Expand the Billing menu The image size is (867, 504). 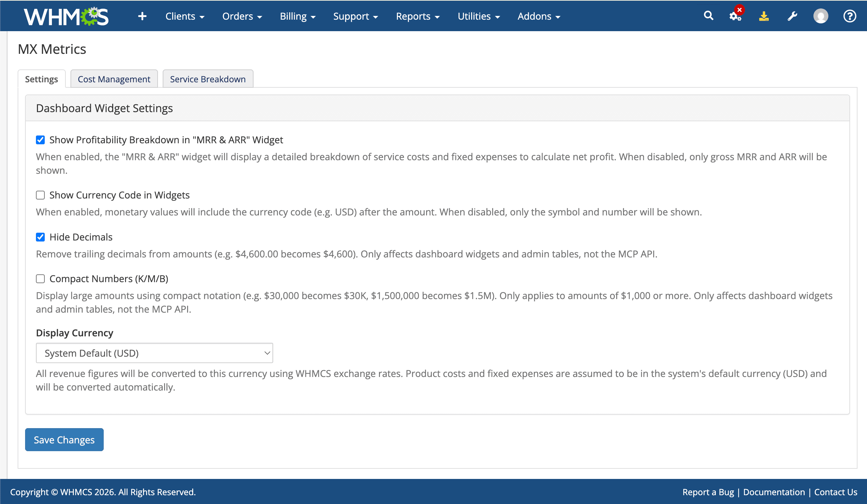pyautogui.click(x=298, y=16)
